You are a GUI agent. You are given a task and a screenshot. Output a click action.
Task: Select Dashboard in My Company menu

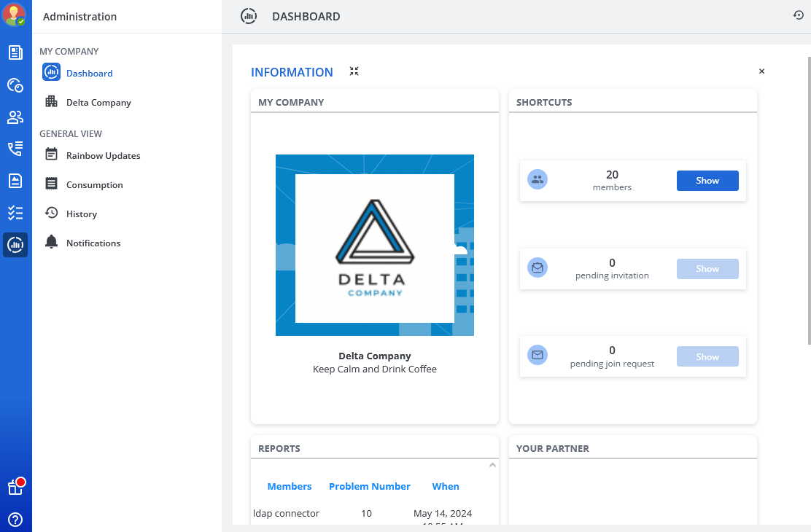pos(89,73)
